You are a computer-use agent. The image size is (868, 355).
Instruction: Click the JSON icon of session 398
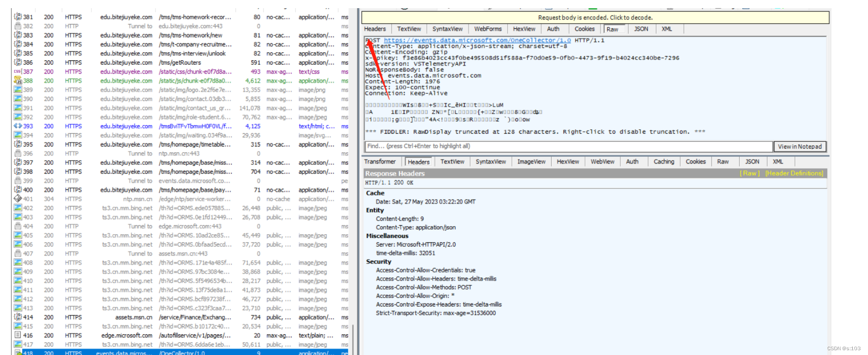pos(18,172)
